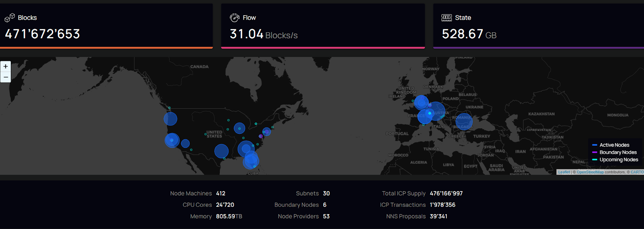Open the Leaflet attribution link
The image size is (644, 229).
tap(564, 172)
